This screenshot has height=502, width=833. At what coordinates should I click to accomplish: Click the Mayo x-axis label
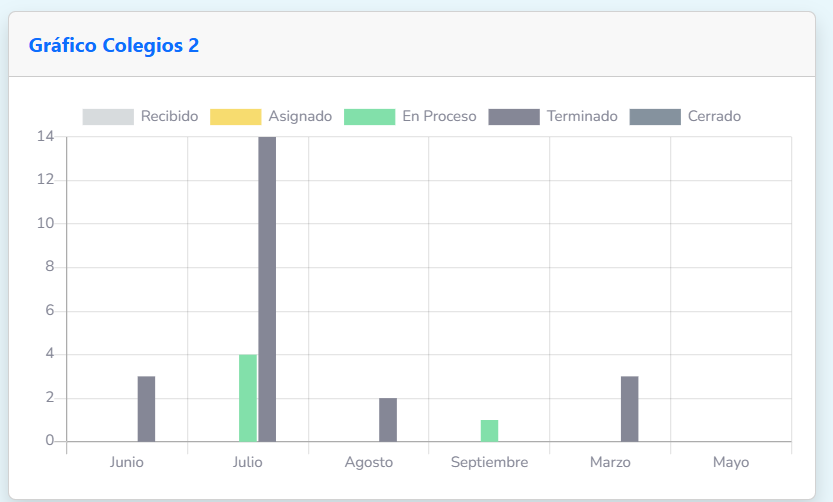[730, 463]
